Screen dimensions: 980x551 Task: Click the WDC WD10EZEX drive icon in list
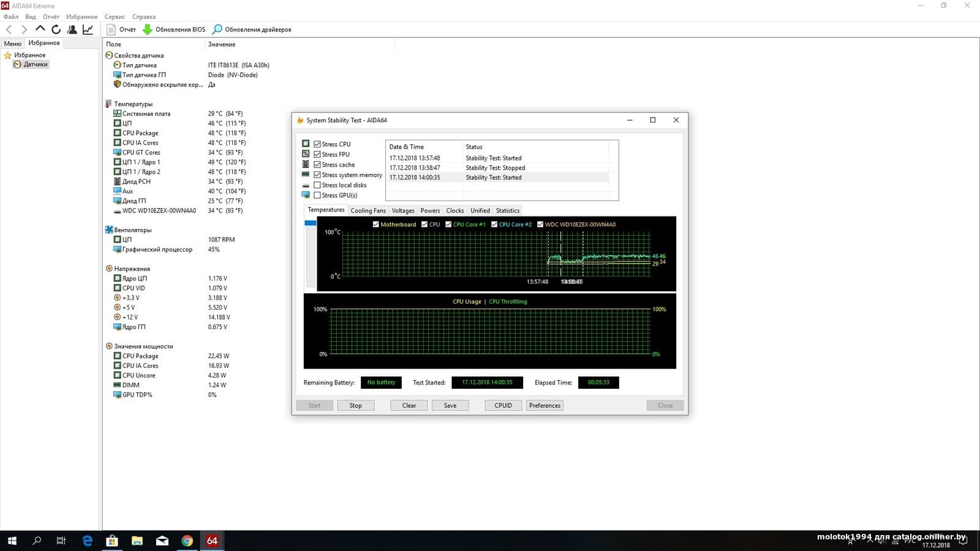[117, 211]
